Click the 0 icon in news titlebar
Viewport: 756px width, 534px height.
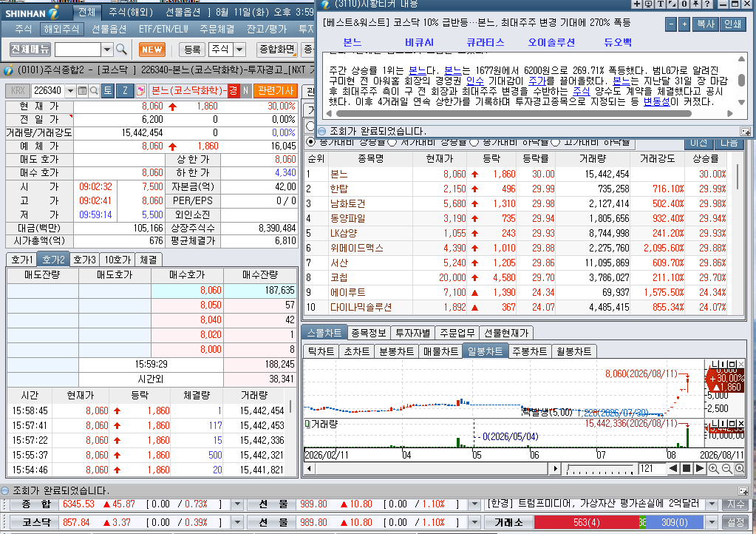pos(684,4)
